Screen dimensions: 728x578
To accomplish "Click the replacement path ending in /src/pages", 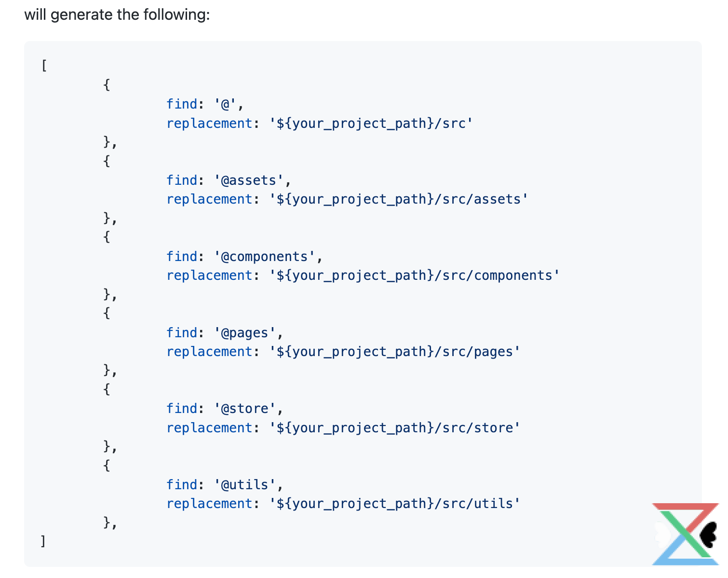I will coord(395,352).
